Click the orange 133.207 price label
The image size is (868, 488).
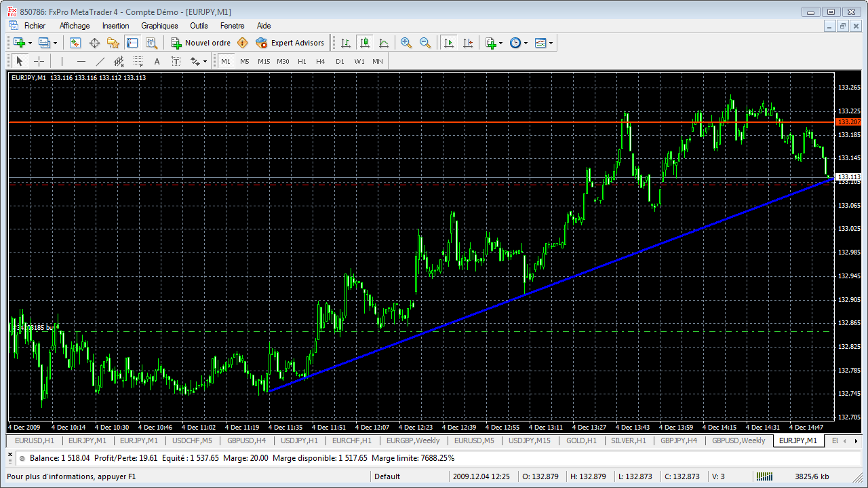pos(848,122)
